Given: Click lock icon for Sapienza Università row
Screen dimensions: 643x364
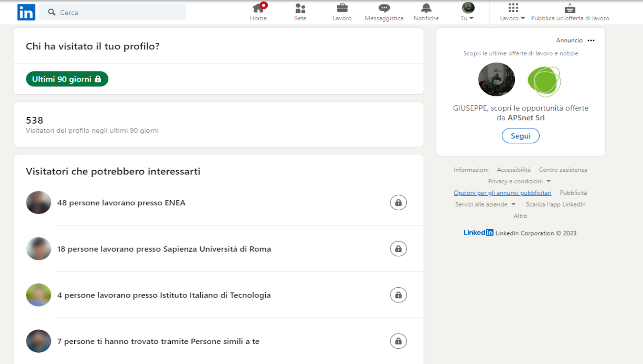Looking at the screenshot, I should (398, 249).
